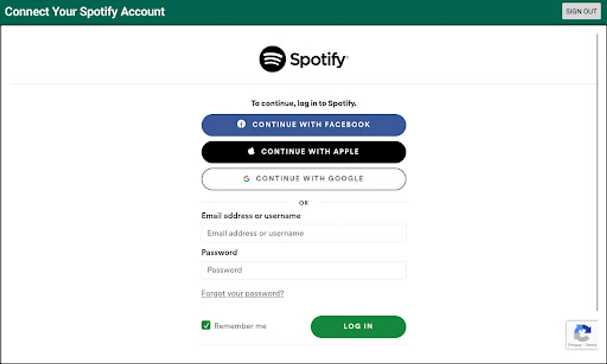The image size is (607, 364).
Task: Click the Spotify circular logo icon
Action: 272,59
